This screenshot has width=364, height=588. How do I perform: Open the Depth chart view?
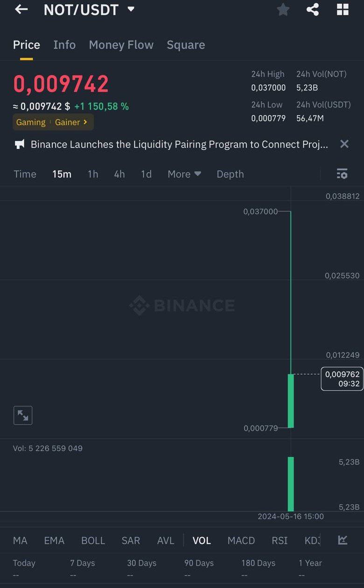[230, 174]
